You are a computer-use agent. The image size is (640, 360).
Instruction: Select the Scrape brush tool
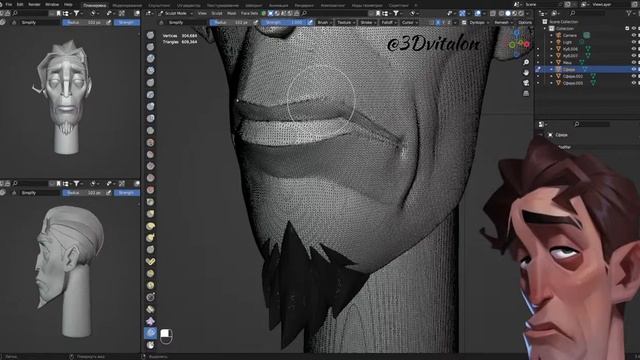tap(150, 178)
